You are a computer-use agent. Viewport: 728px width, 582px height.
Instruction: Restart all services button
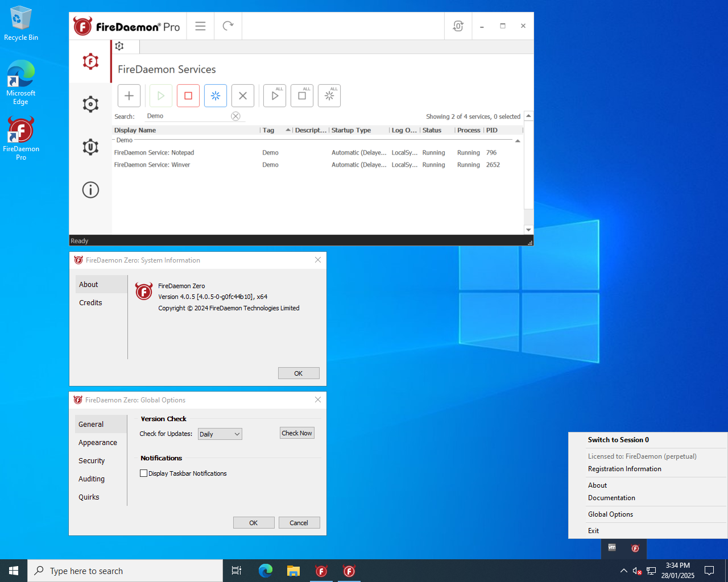point(329,95)
